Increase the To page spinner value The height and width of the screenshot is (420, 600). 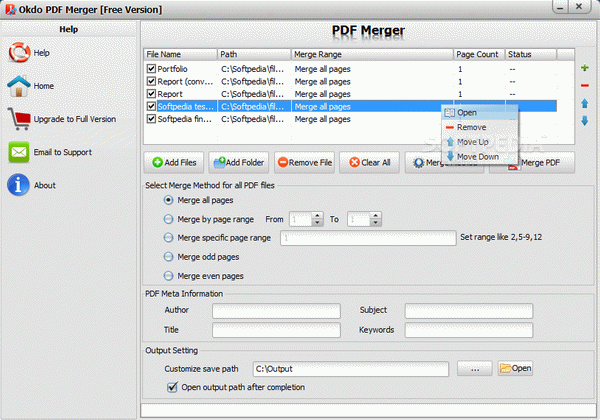(375, 216)
